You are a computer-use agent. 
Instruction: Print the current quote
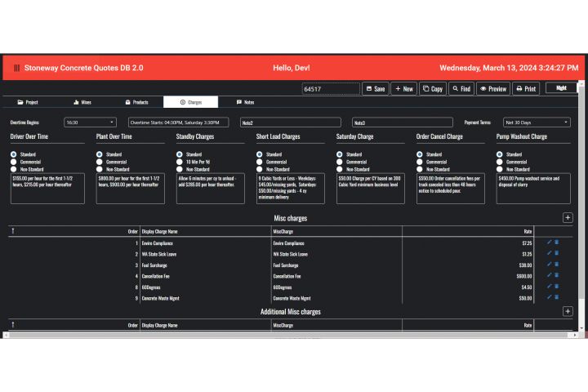526,89
